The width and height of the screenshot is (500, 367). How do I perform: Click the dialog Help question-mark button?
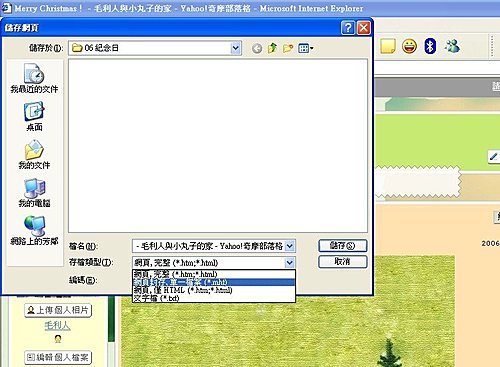348,28
